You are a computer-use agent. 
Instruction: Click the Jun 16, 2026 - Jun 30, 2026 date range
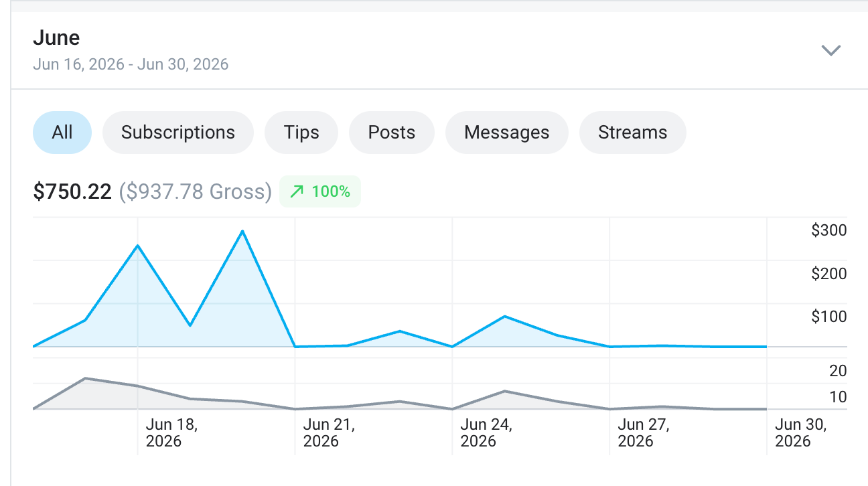(131, 65)
